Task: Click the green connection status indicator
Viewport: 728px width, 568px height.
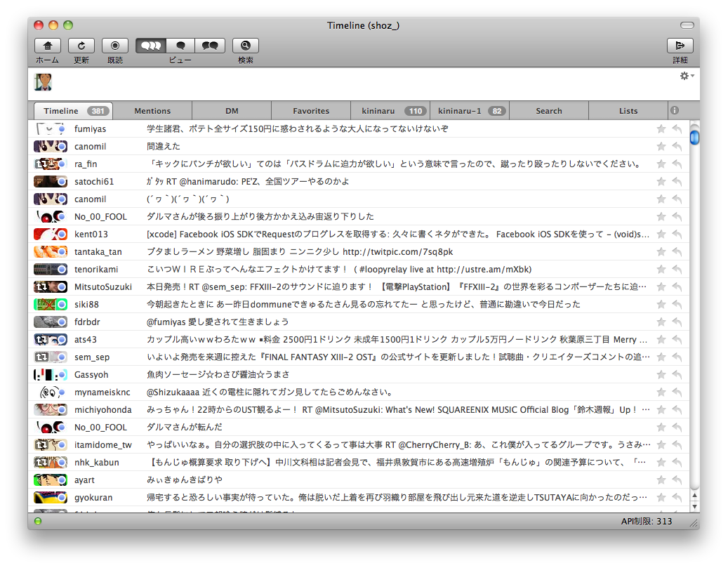Action: [x=38, y=521]
